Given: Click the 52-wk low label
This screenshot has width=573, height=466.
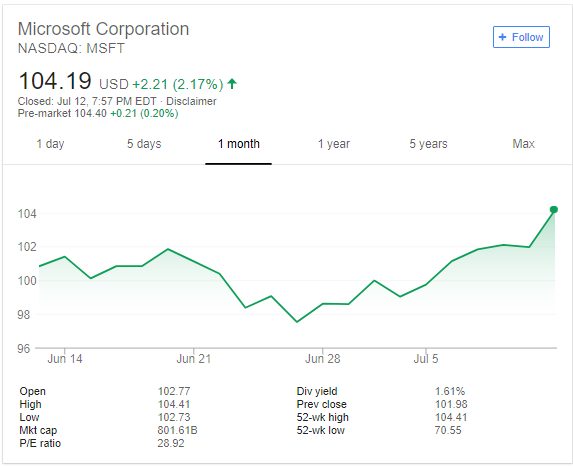Looking at the screenshot, I should [x=320, y=430].
